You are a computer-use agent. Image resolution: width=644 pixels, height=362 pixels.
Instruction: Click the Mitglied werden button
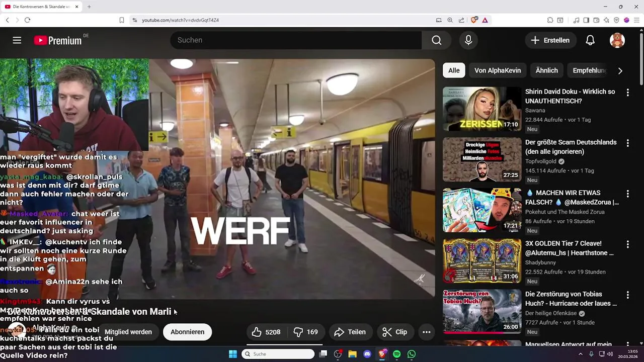click(x=128, y=332)
